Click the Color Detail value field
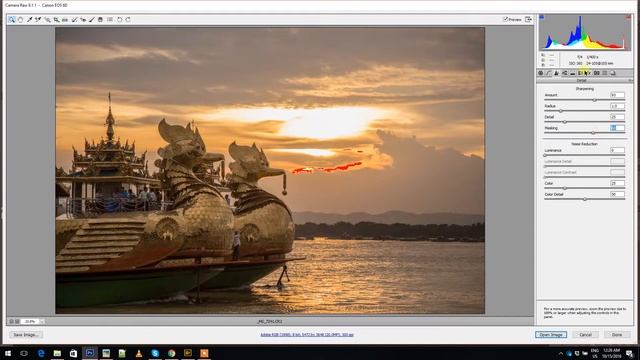The image size is (640, 360). pos(617,194)
